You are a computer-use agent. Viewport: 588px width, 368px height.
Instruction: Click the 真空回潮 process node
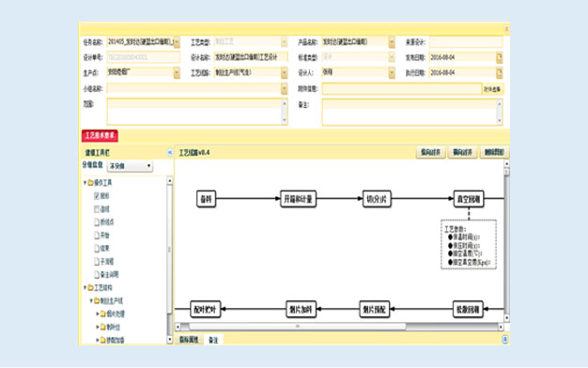pos(469,199)
